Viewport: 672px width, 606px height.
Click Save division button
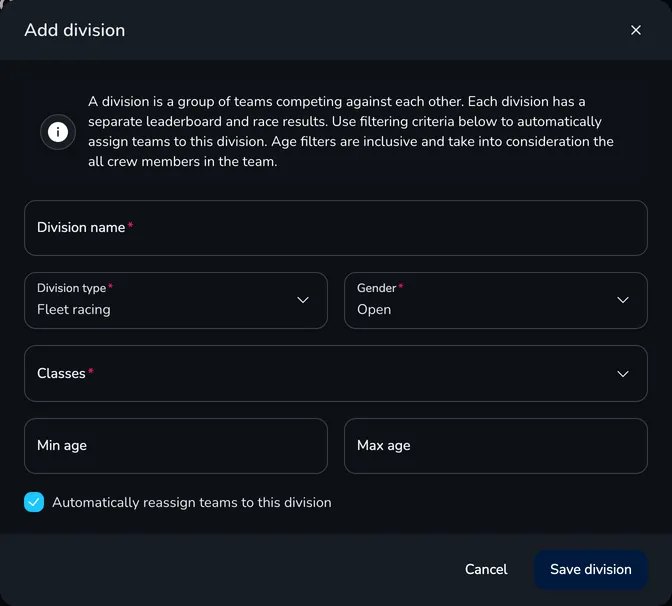(x=591, y=570)
